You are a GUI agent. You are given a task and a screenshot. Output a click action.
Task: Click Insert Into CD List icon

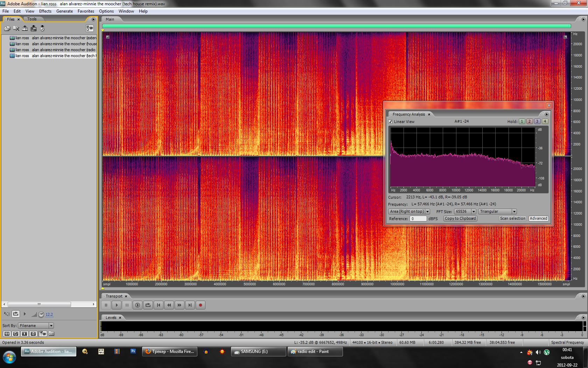click(x=42, y=28)
